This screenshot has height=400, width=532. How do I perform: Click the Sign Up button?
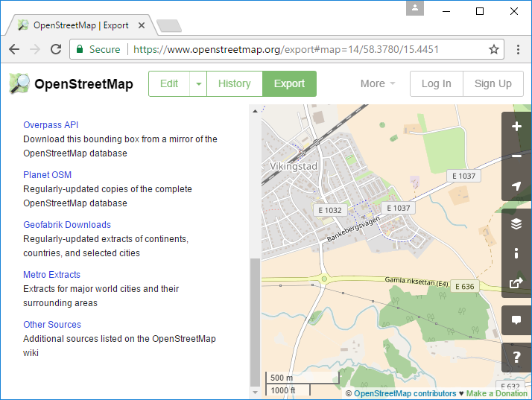click(493, 84)
